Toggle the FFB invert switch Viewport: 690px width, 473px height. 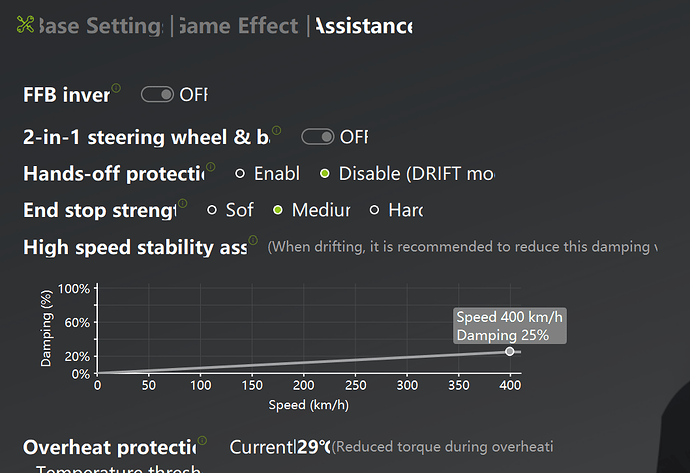pos(157,94)
